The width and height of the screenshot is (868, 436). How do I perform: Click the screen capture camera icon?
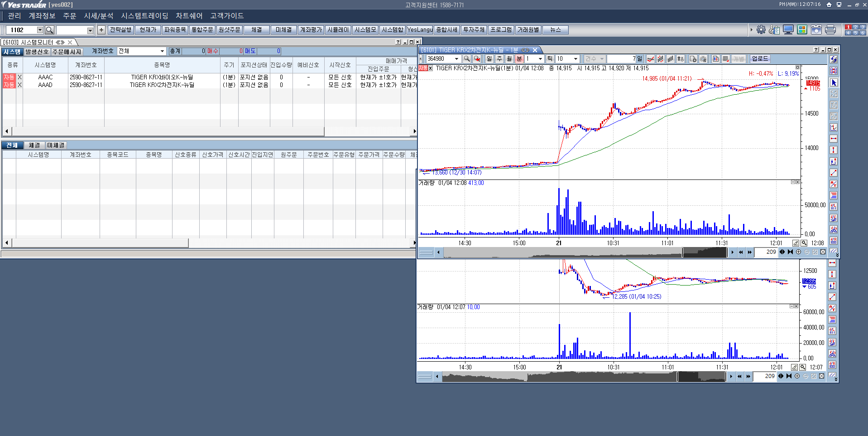tap(816, 30)
